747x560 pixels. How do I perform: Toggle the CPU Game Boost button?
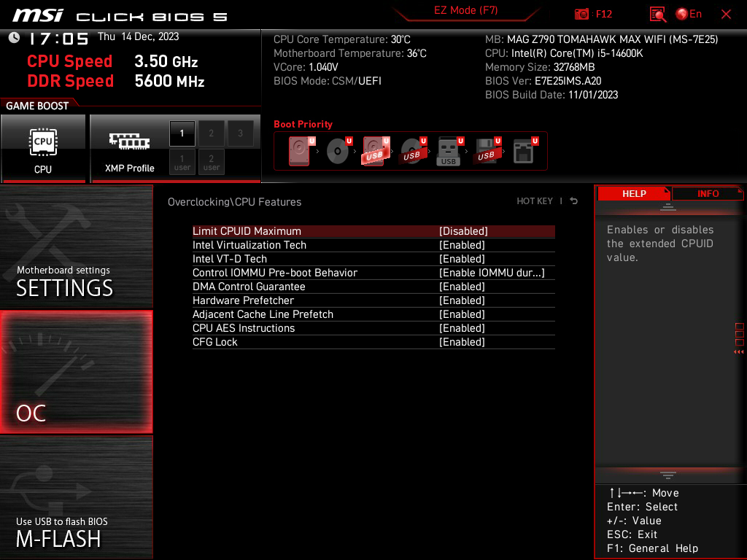(43, 149)
